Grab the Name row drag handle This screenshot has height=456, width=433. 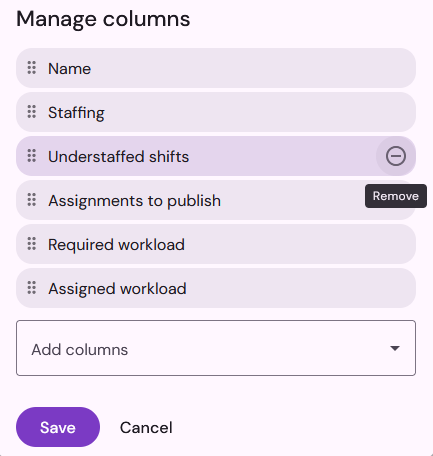pyautogui.click(x=32, y=68)
